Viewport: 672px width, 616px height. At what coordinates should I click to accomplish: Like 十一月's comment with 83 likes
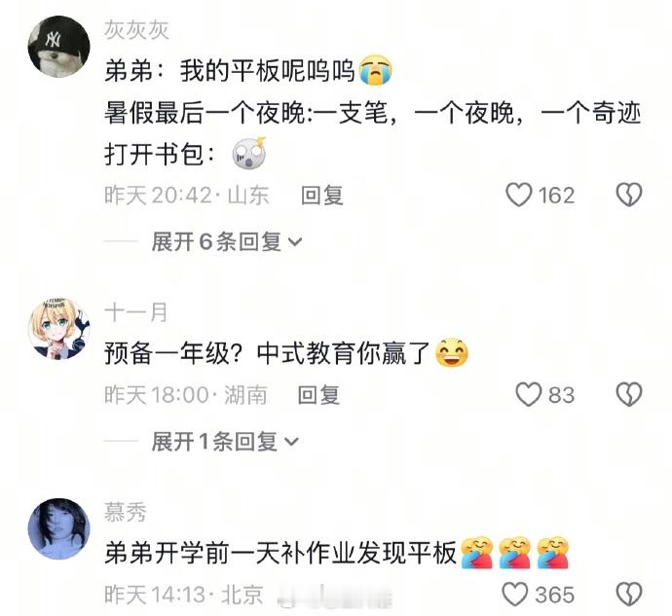529,394
